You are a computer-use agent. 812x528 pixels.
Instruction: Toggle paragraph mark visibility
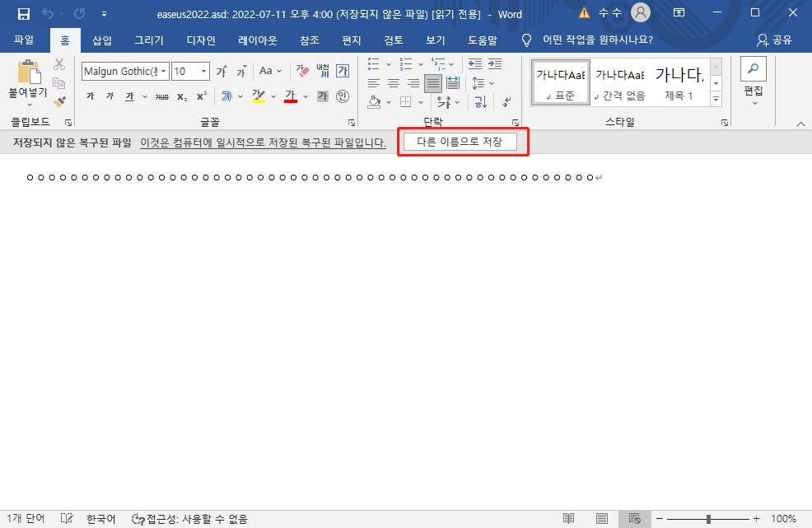506,103
